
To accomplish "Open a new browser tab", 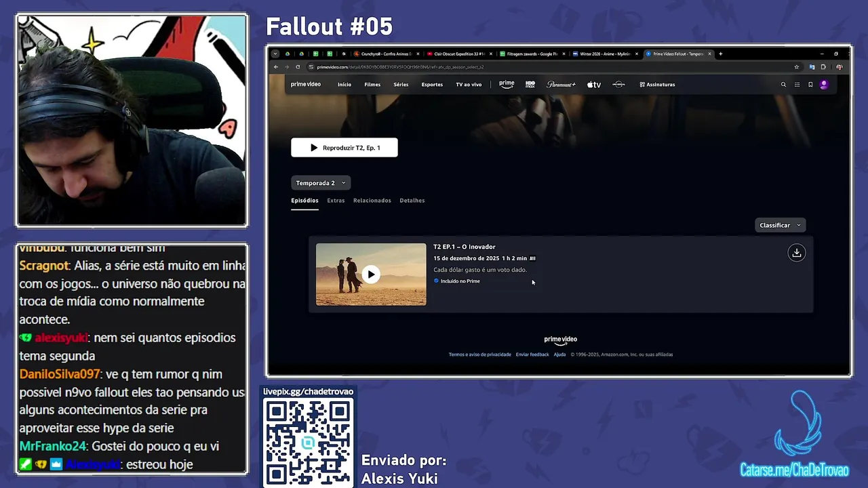I will 721,54.
